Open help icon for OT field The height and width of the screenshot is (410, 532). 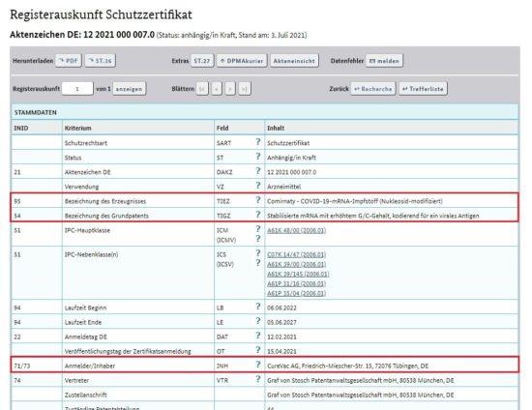pos(258,350)
